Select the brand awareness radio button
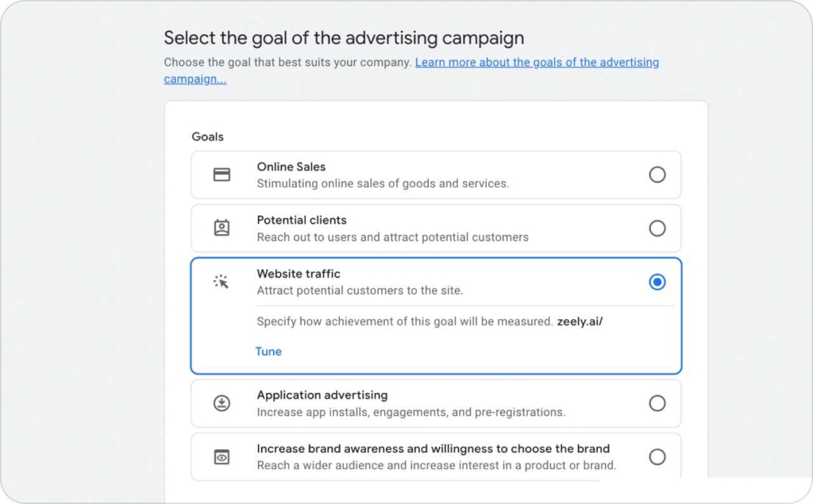This screenshot has height=504, width=813. [x=657, y=456]
